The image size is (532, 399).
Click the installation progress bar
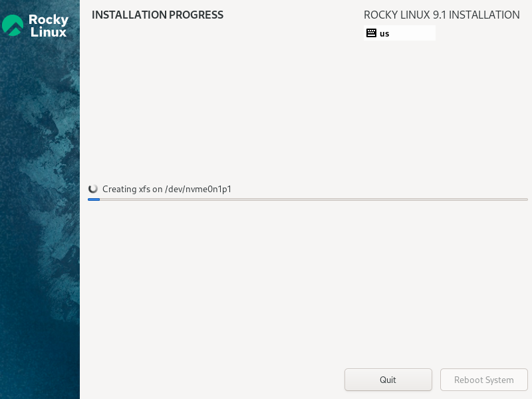(308, 199)
